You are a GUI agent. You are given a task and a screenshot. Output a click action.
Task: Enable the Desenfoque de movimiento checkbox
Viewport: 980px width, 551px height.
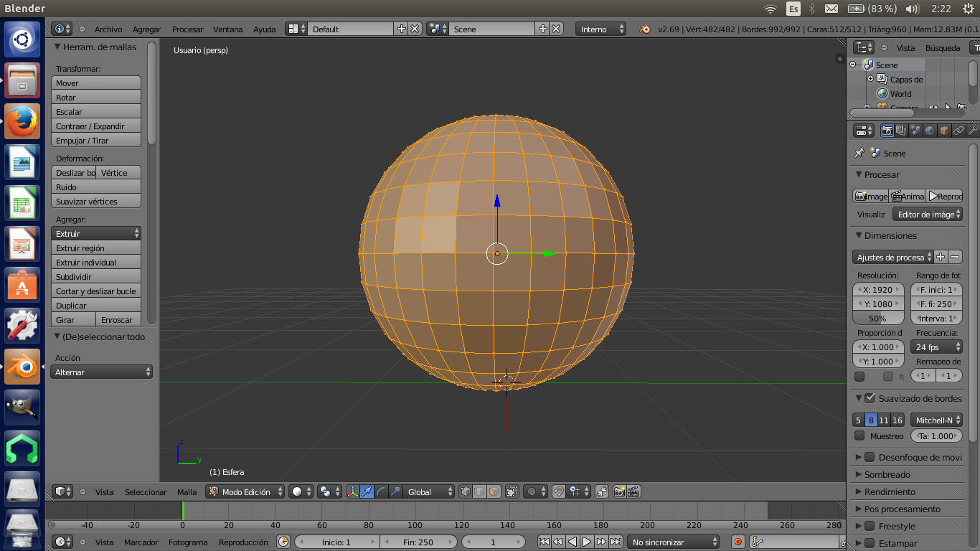[870, 457]
